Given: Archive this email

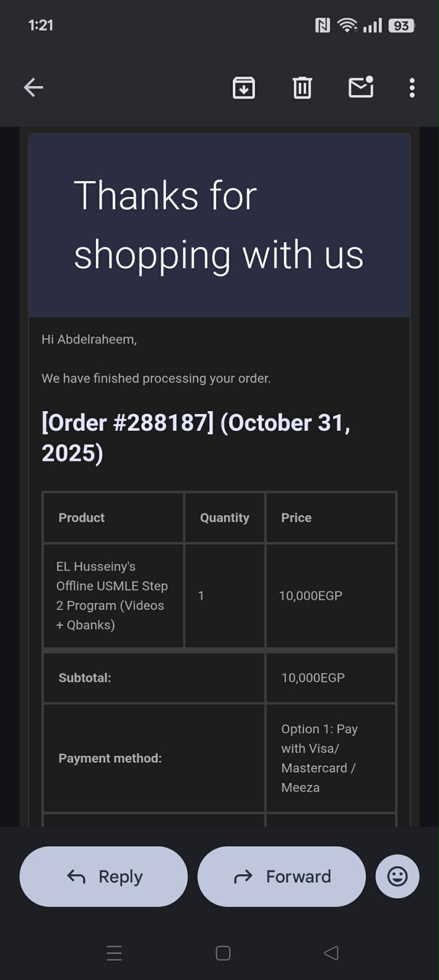Looking at the screenshot, I should (244, 87).
